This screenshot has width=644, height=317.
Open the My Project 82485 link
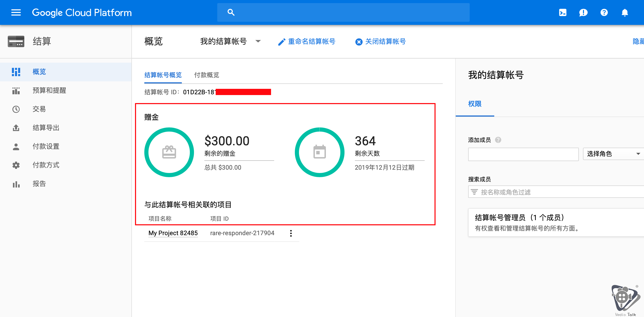point(173,233)
